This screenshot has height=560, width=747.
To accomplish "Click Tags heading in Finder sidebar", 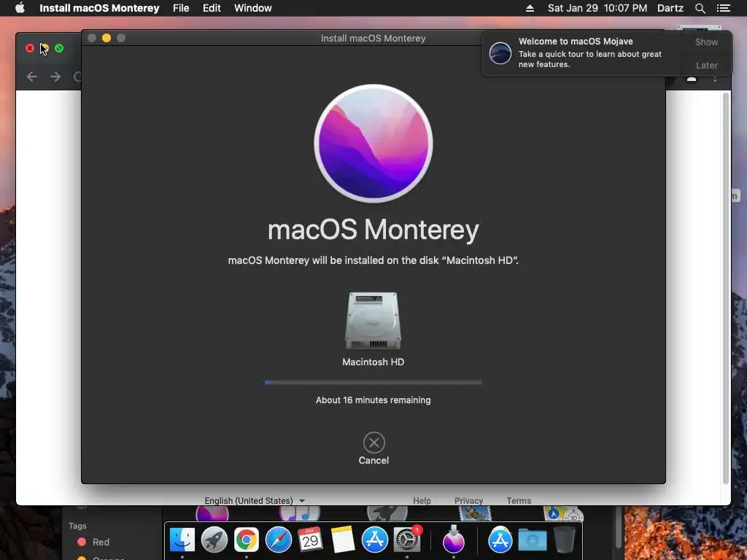I will pos(77,526).
